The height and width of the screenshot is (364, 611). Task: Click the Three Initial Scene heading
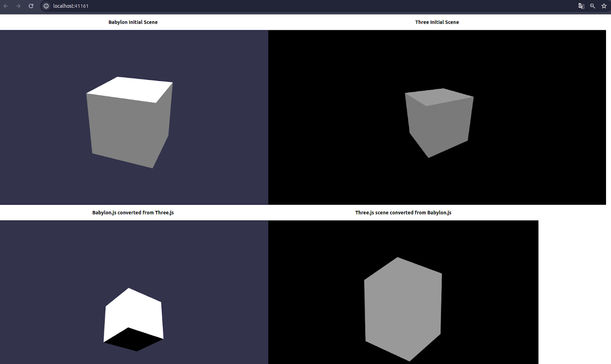pos(437,22)
